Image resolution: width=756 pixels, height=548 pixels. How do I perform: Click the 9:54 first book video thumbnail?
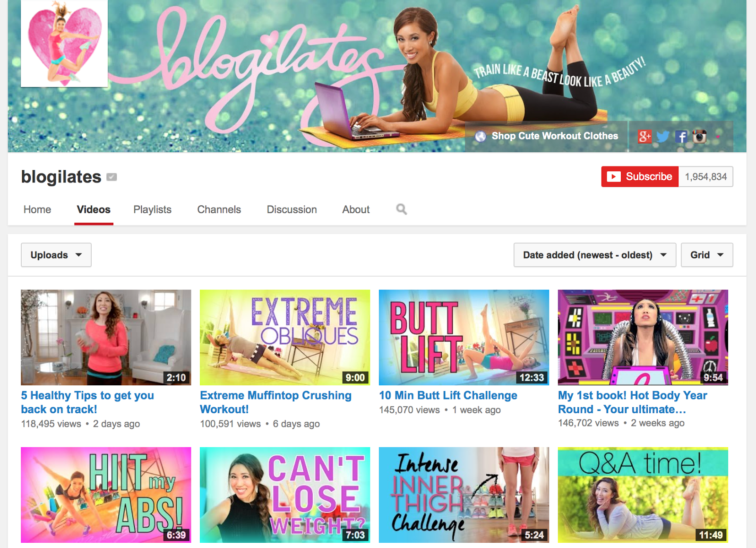(643, 338)
